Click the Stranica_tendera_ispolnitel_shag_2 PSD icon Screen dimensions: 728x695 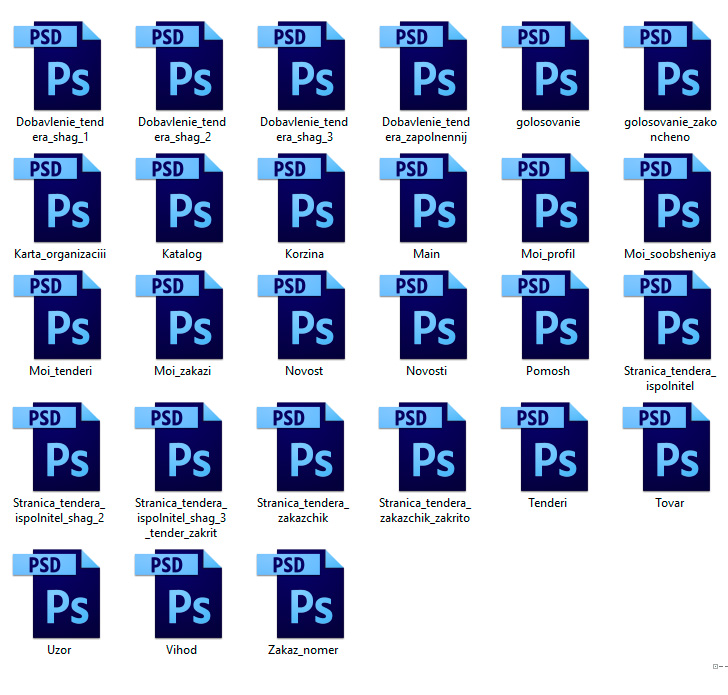pyautogui.click(x=57, y=447)
